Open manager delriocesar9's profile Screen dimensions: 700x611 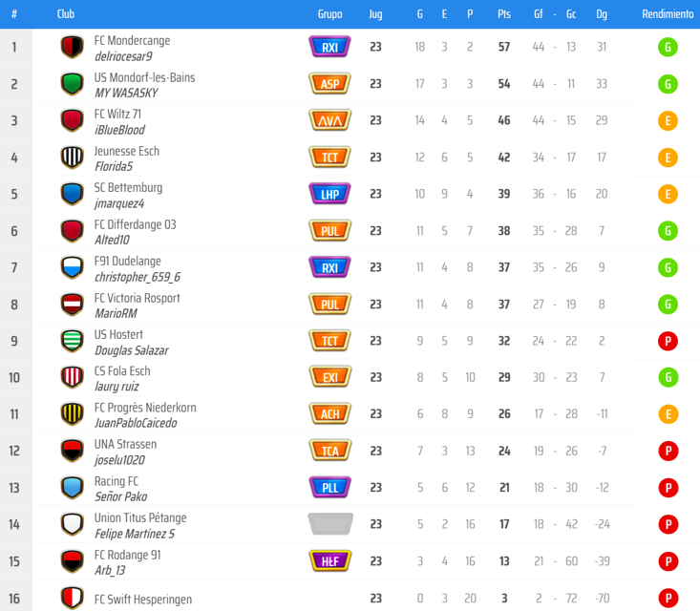point(123,56)
